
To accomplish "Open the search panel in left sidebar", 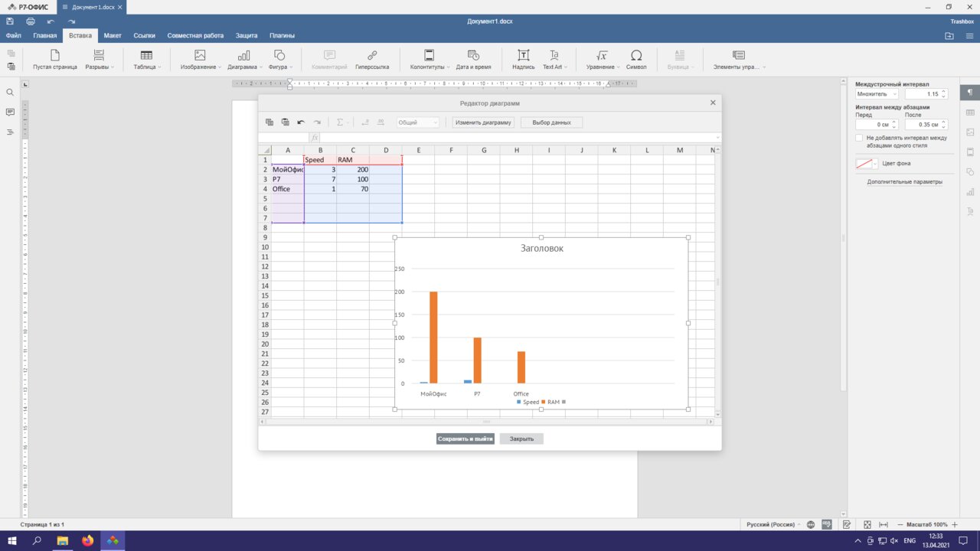I will 10,93.
